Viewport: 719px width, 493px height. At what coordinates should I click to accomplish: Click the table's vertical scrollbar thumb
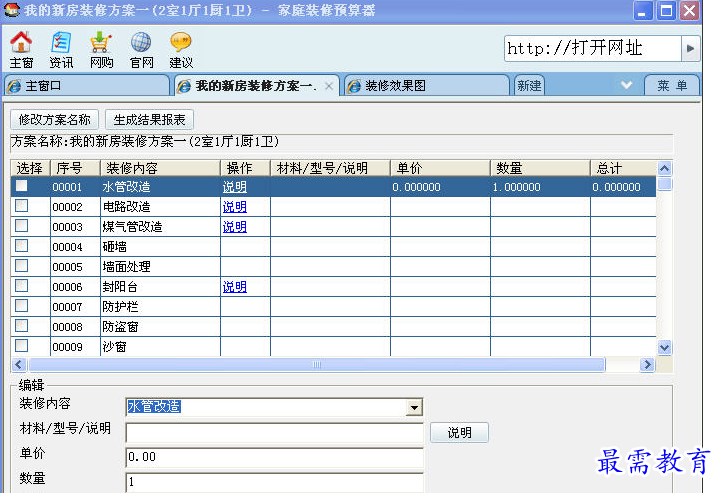[x=664, y=184]
